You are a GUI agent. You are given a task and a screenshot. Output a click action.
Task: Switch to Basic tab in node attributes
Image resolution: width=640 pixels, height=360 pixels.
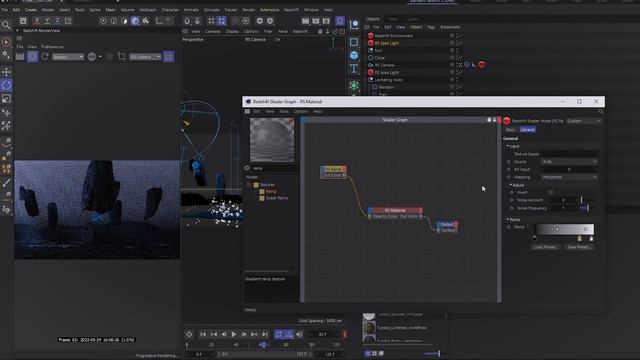510,129
